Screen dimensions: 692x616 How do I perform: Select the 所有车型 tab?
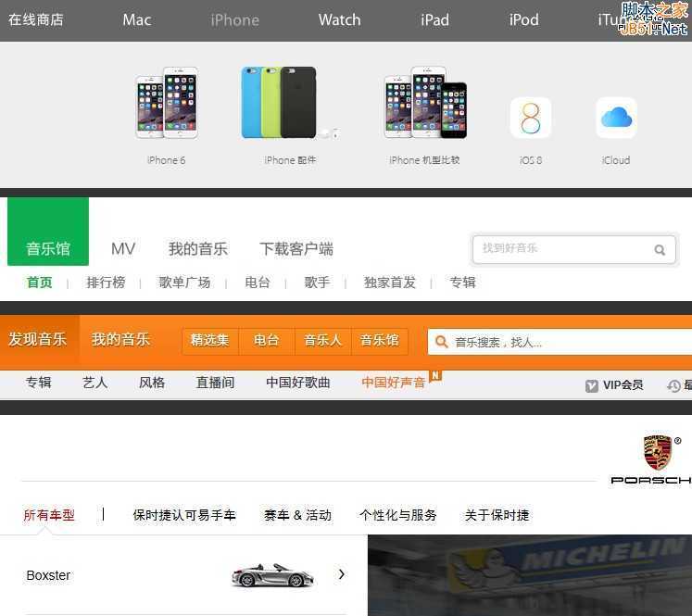click(x=49, y=515)
